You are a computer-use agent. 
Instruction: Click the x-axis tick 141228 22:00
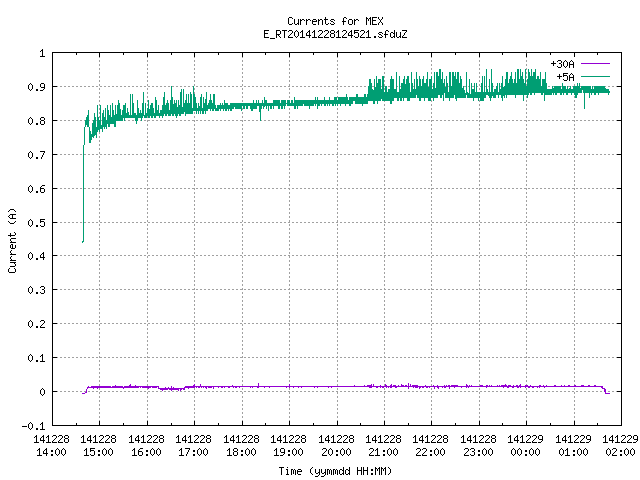pyautogui.click(x=430, y=445)
